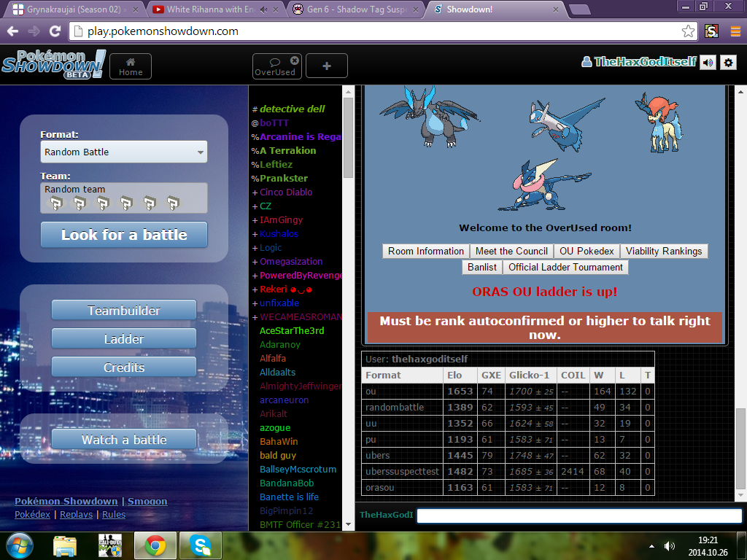This screenshot has width=747, height=560.
Task: Click Look for a battle
Action: 124,235
